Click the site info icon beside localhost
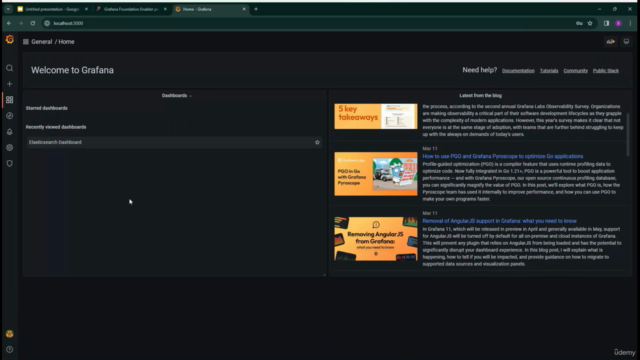The height and width of the screenshot is (360, 640). [47, 23]
